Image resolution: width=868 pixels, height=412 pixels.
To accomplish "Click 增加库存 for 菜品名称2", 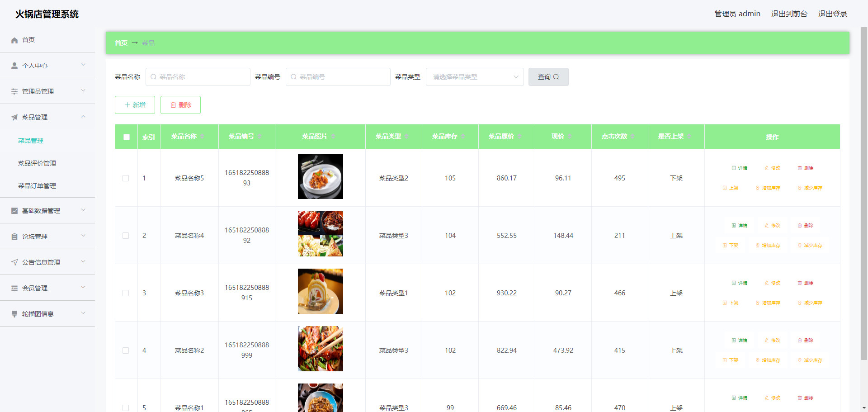I will click(768, 360).
